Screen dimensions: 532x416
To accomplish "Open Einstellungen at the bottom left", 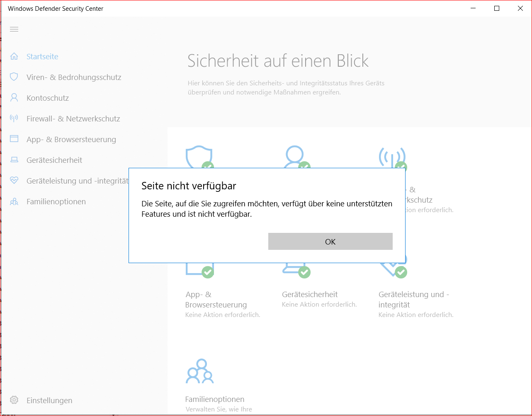I will coord(49,400).
